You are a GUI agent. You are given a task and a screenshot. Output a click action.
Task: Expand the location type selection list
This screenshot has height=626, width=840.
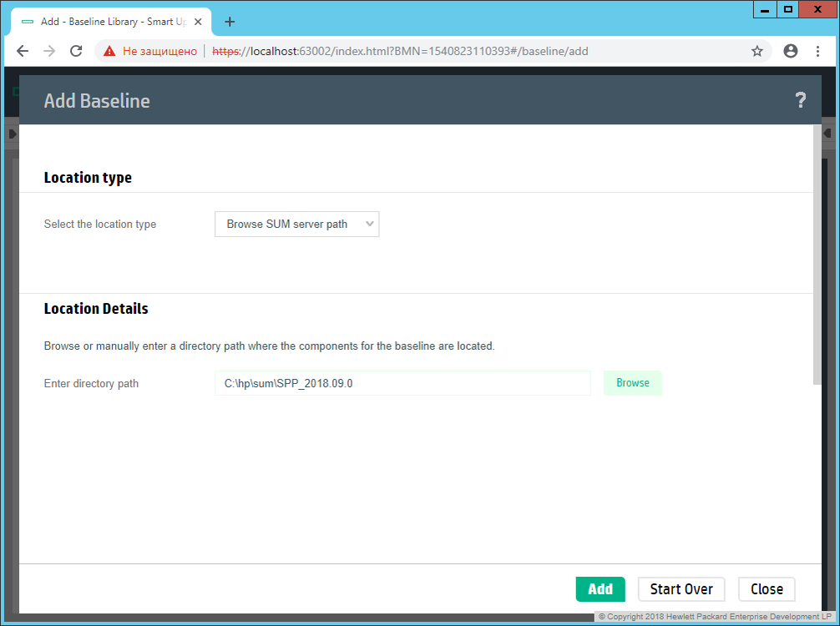pyautogui.click(x=368, y=224)
